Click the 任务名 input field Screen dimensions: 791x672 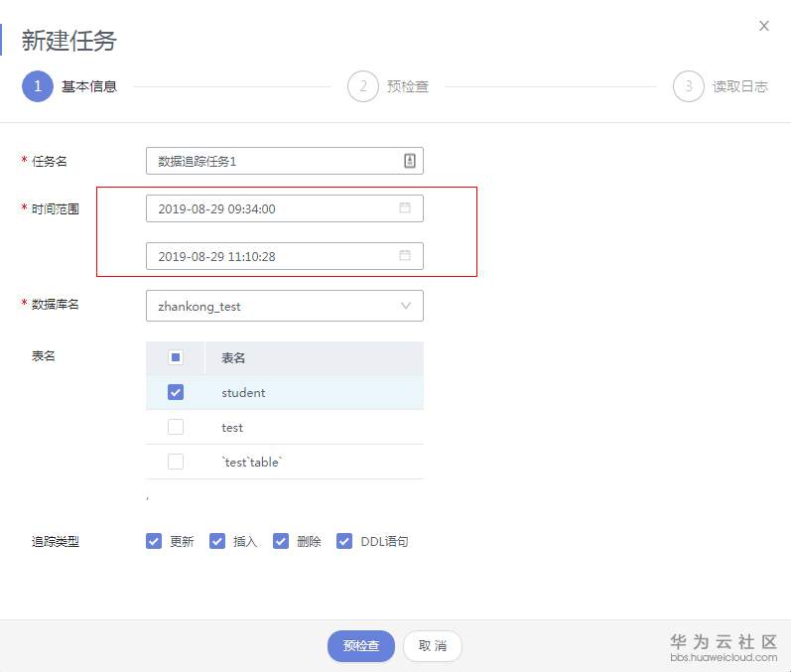click(x=285, y=161)
